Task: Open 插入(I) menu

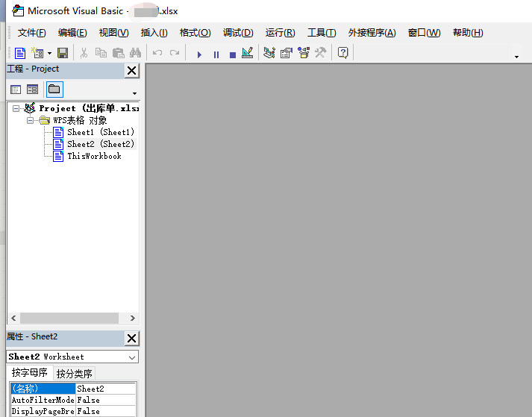Action: click(x=154, y=33)
